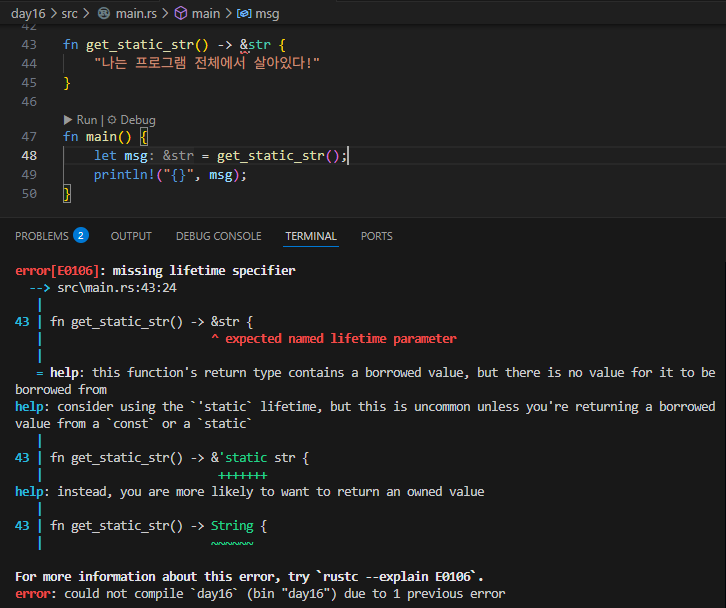Click 'instead, you are more likely' help line
The width and height of the screenshot is (726, 608).
pyautogui.click(x=250, y=492)
